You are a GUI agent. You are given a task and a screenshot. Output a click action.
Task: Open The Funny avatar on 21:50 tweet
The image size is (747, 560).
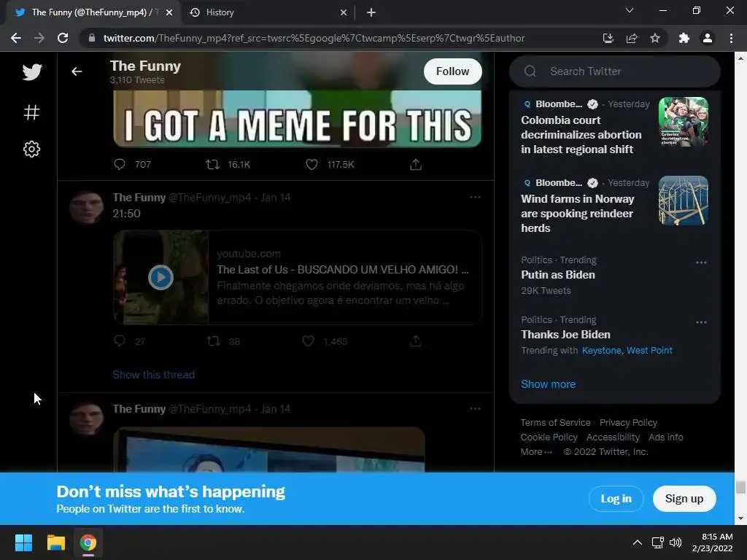point(87,208)
